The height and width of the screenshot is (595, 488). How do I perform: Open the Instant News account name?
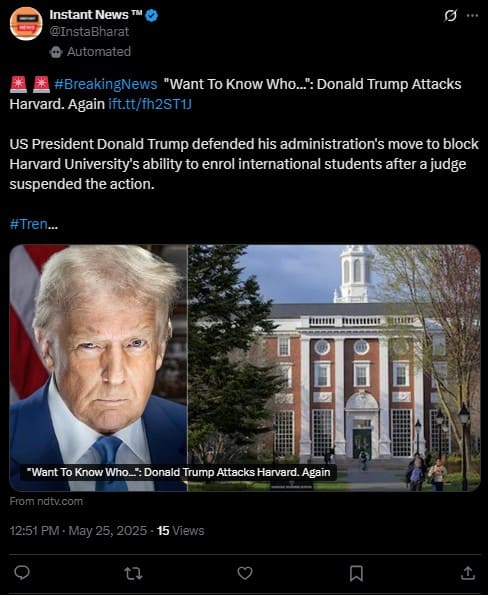click(x=96, y=15)
